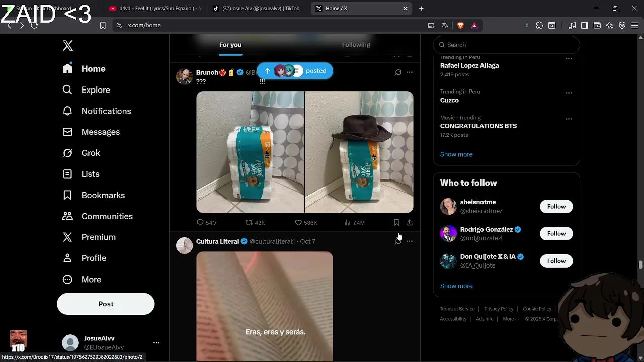This screenshot has height=362, width=644.
Task: Open left toilet paper photo
Action: tap(250, 152)
